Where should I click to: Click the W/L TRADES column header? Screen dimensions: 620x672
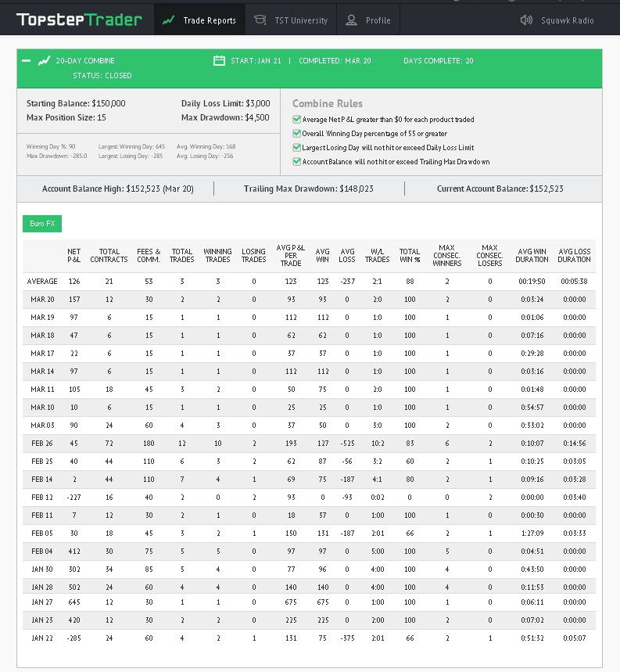377,256
